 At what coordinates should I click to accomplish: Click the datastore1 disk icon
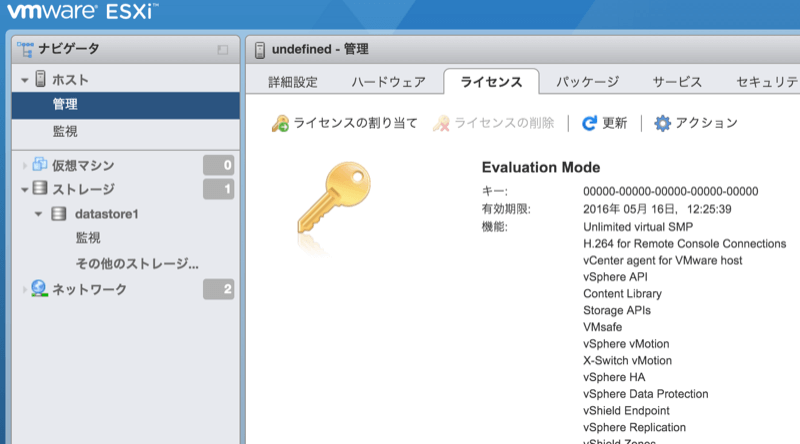coord(59,213)
